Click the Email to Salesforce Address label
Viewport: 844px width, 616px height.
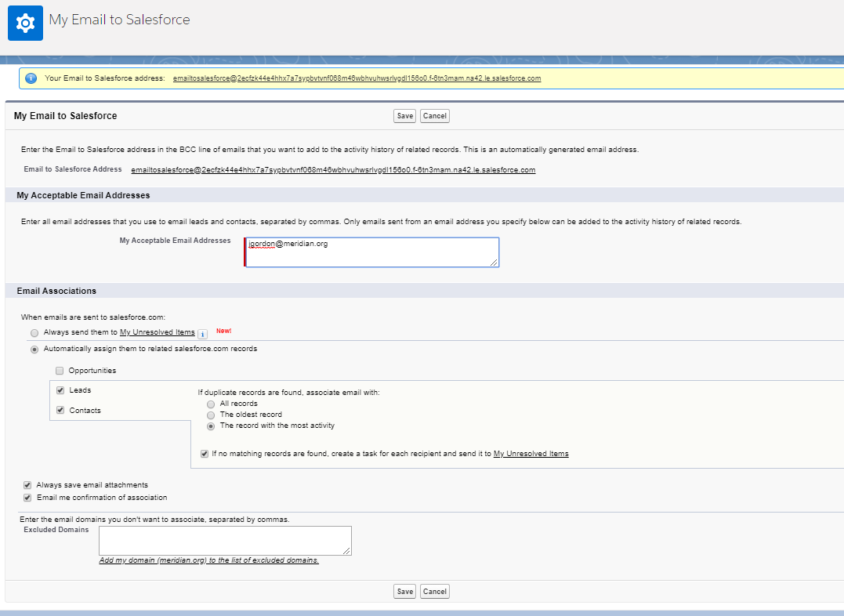coord(73,169)
